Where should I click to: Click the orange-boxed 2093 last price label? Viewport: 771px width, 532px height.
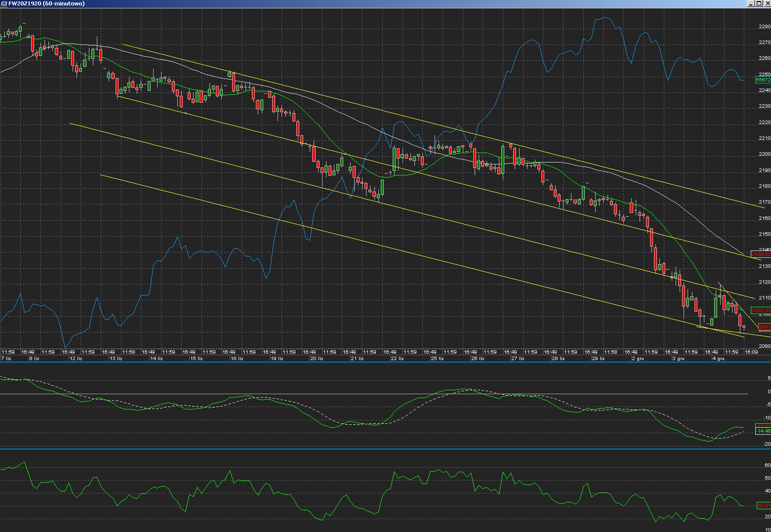(764, 327)
